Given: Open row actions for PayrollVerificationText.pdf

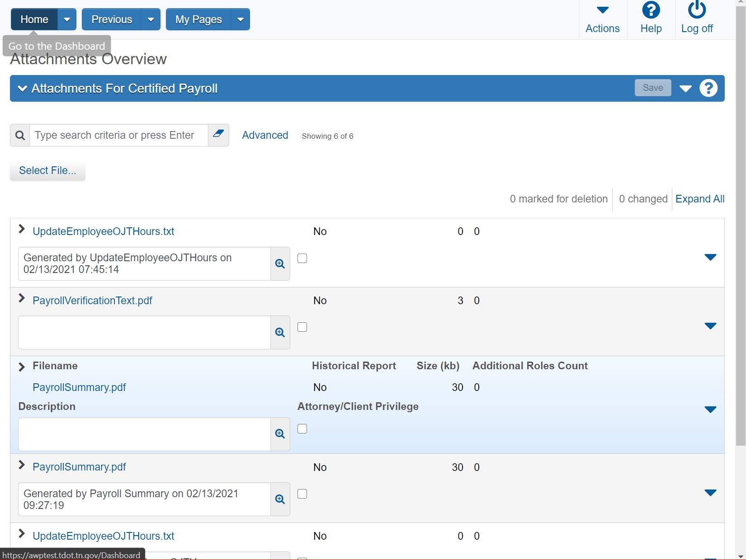Looking at the screenshot, I should click(x=710, y=326).
